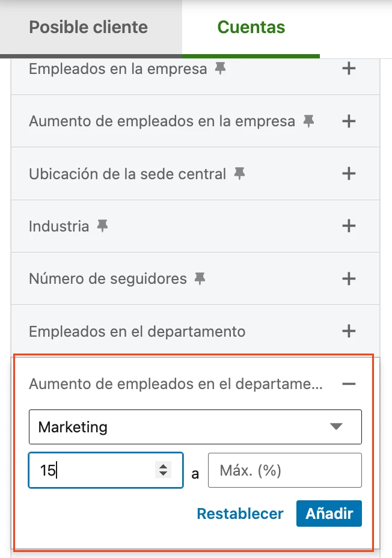
Task: Open Ubicación de la sede central plus icon
Action: (349, 174)
